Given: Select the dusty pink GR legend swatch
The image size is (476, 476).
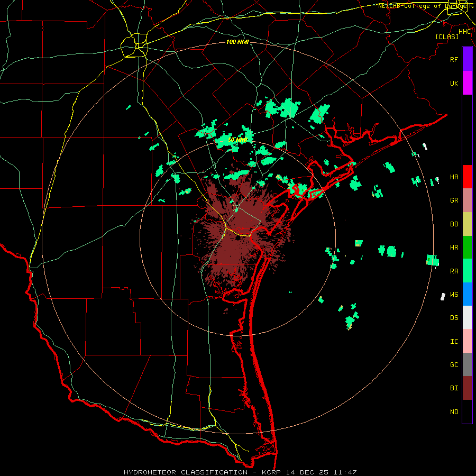Looking at the screenshot, I should coord(467,200).
